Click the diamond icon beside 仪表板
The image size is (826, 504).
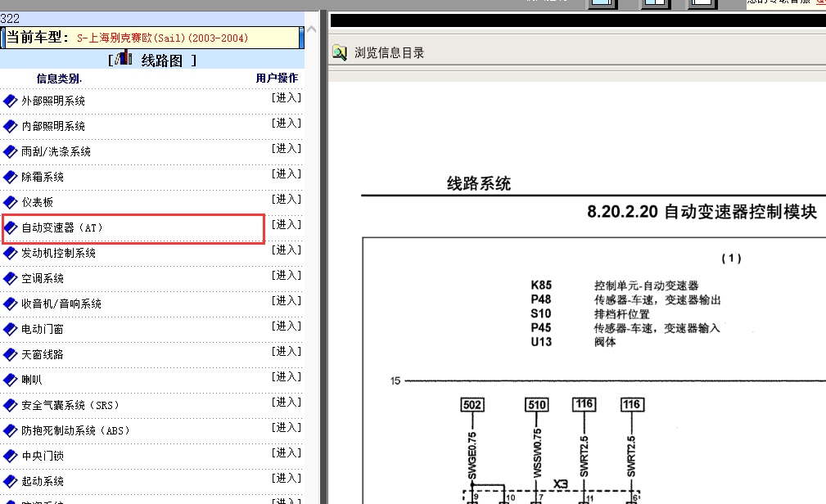9,202
